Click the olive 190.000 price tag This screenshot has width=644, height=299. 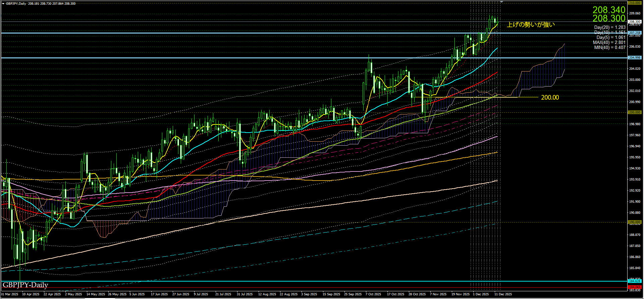635,222
